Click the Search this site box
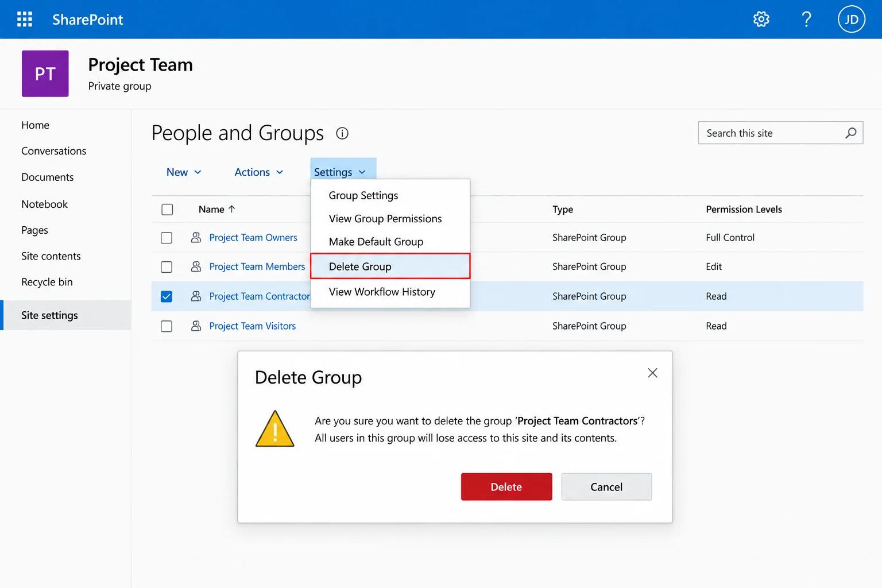 click(x=780, y=133)
